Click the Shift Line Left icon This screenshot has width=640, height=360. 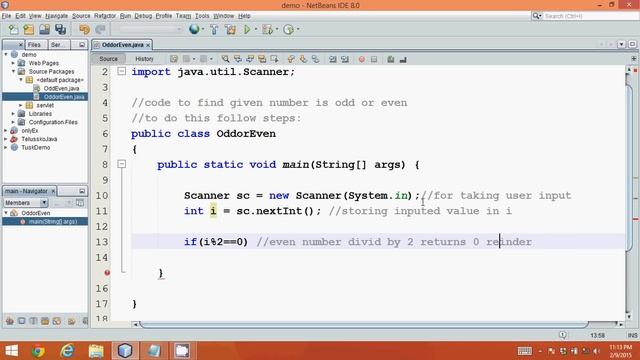[333, 59]
